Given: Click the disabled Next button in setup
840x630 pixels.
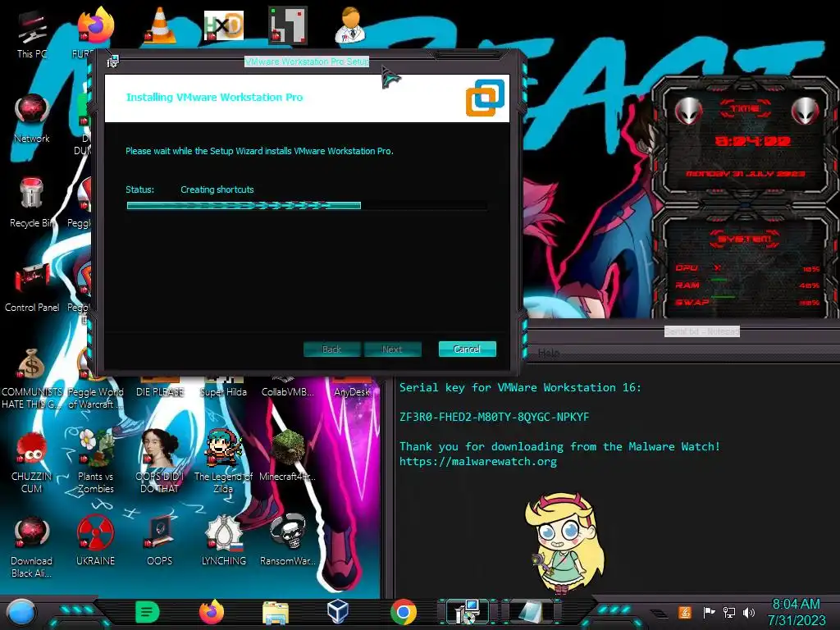Looking at the screenshot, I should 392,349.
